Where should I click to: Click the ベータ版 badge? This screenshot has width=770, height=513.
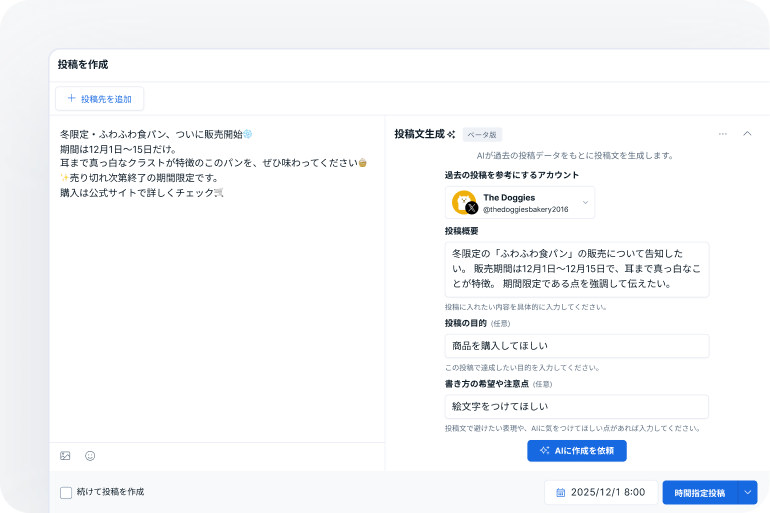tap(481, 134)
